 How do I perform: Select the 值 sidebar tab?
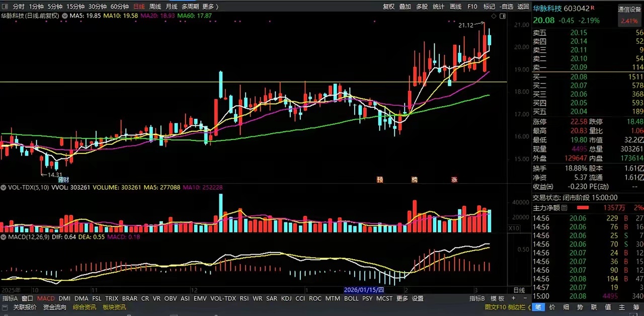click(608, 307)
